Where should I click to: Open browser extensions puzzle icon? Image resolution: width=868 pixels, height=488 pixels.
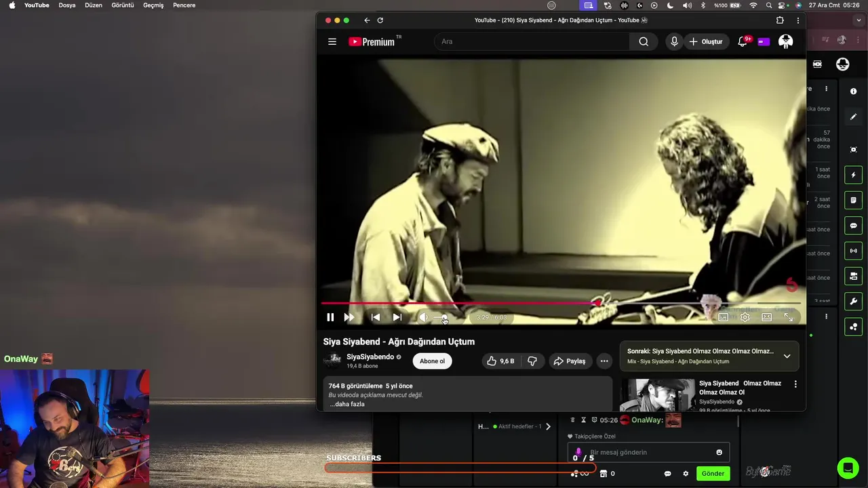pyautogui.click(x=780, y=20)
